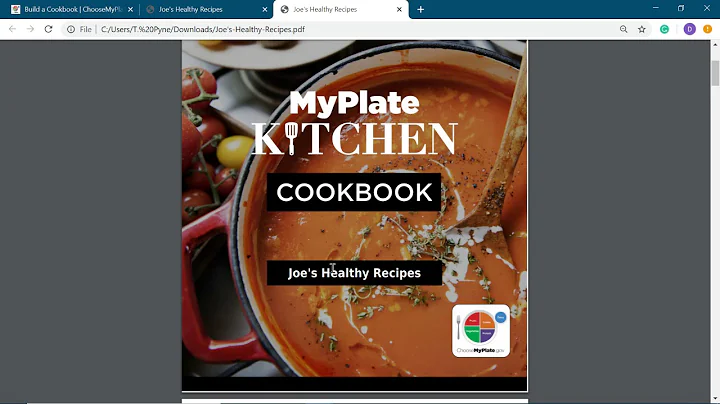Reload the PDF page
Screen dimensions: 720x404
48,29
